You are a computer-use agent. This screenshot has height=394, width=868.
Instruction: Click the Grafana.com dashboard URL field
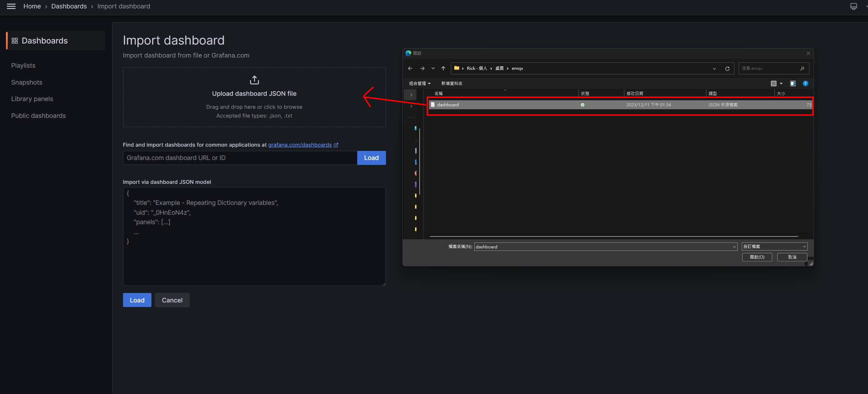[240, 158]
